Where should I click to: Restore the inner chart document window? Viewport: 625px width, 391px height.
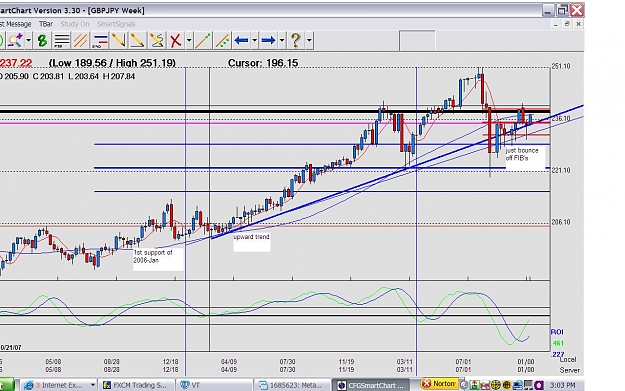click(567, 24)
